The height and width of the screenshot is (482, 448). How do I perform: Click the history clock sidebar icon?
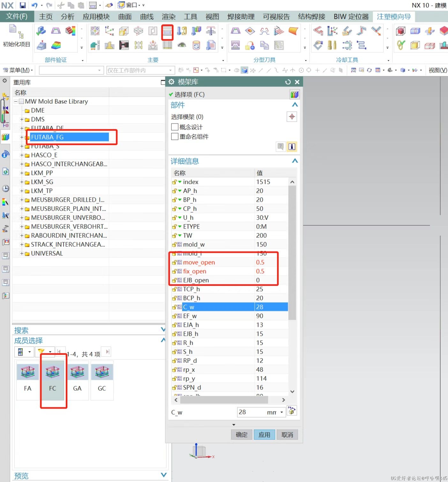point(5,188)
